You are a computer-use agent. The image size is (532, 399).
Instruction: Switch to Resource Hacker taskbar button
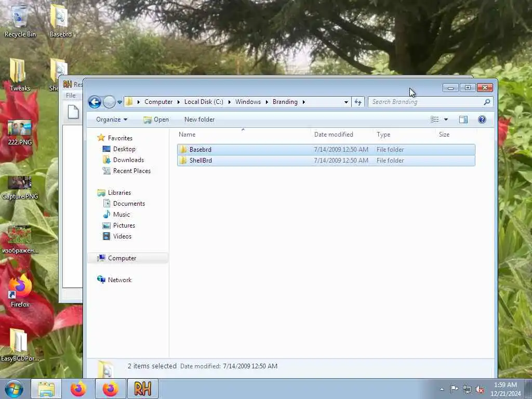pos(142,389)
